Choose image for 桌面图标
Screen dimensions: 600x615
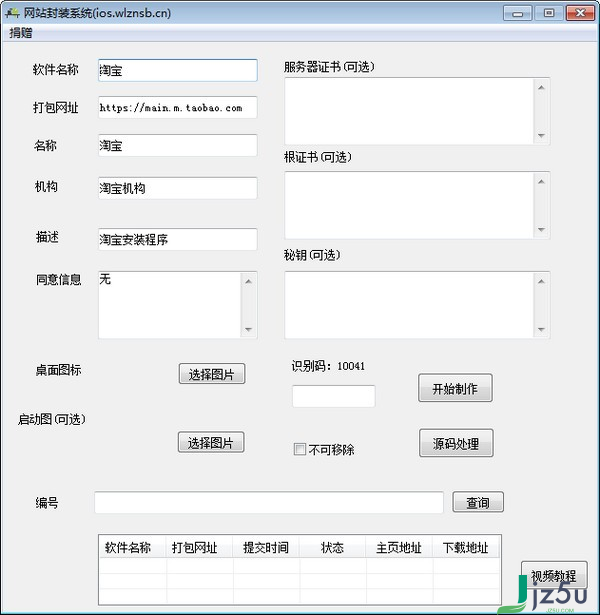[x=212, y=374]
